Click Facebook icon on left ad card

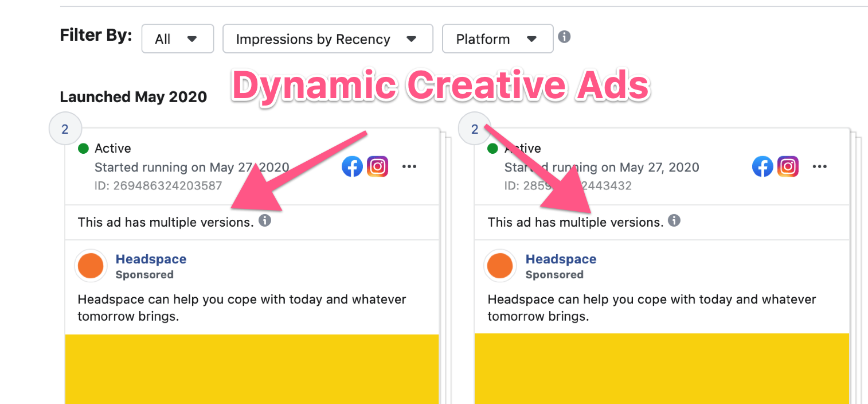352,167
